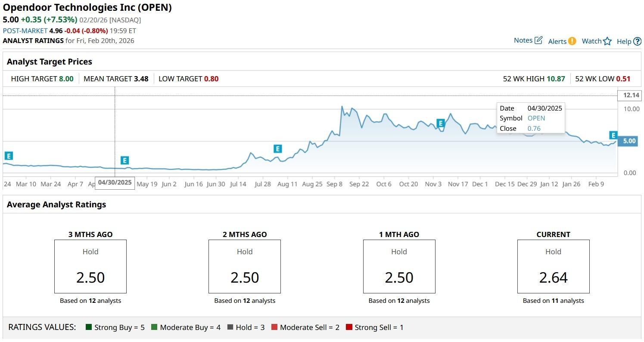Click the Sep 8 date on the chart axis
The width and height of the screenshot is (644, 342).
pyautogui.click(x=335, y=184)
